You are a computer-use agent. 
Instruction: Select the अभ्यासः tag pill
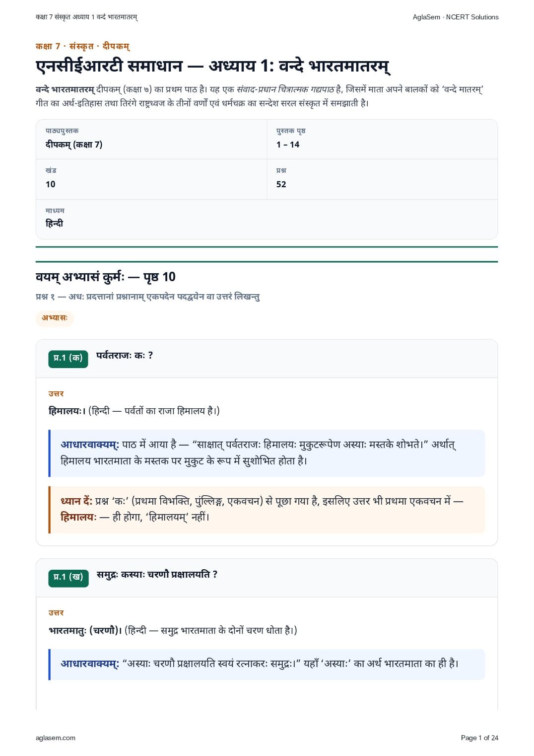tap(55, 318)
